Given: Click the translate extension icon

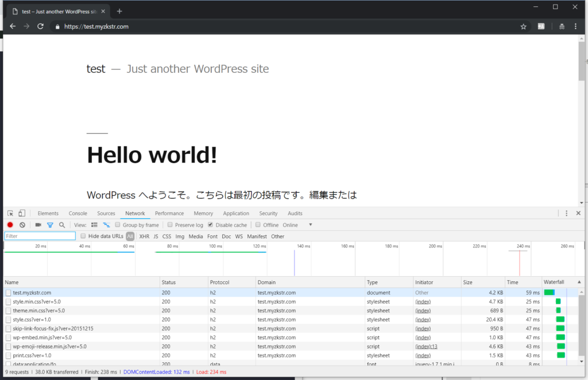Looking at the screenshot, I should [541, 26].
